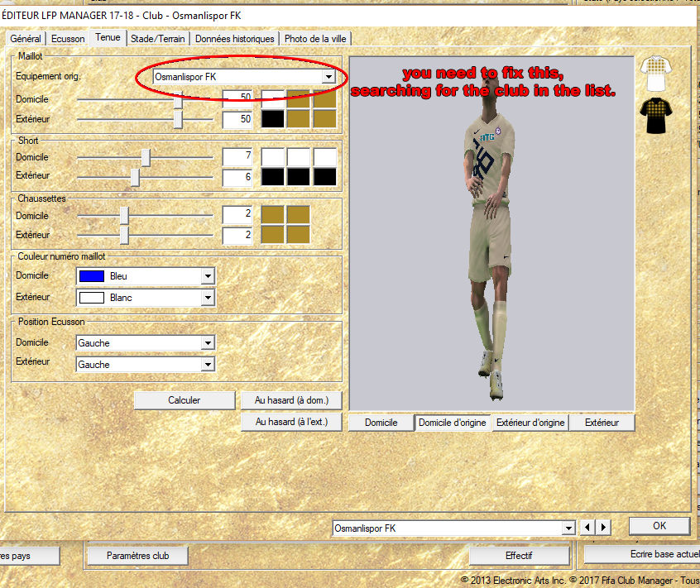This screenshot has width=700, height=588.
Task: Pick Chaussettes Extérieur first gold swatch
Action: (x=273, y=234)
